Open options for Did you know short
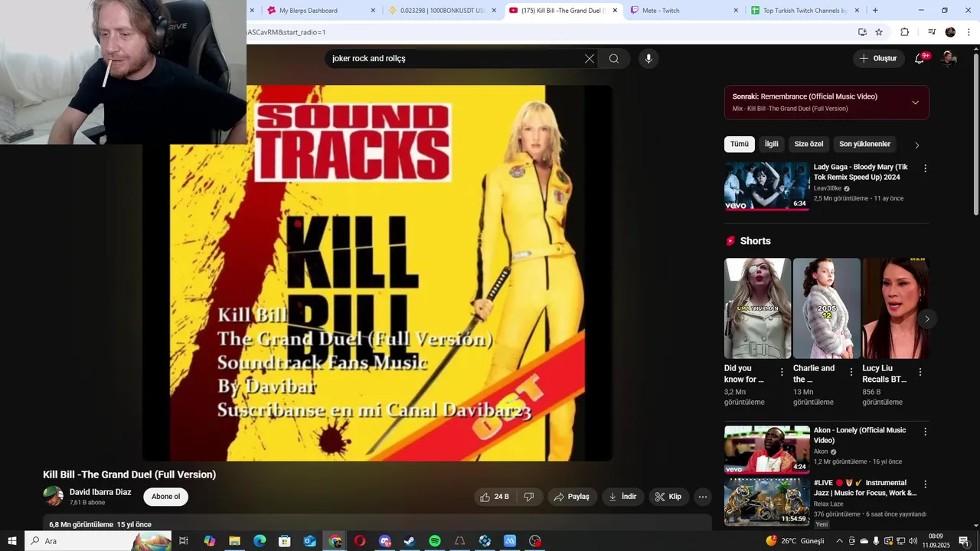 click(x=782, y=372)
